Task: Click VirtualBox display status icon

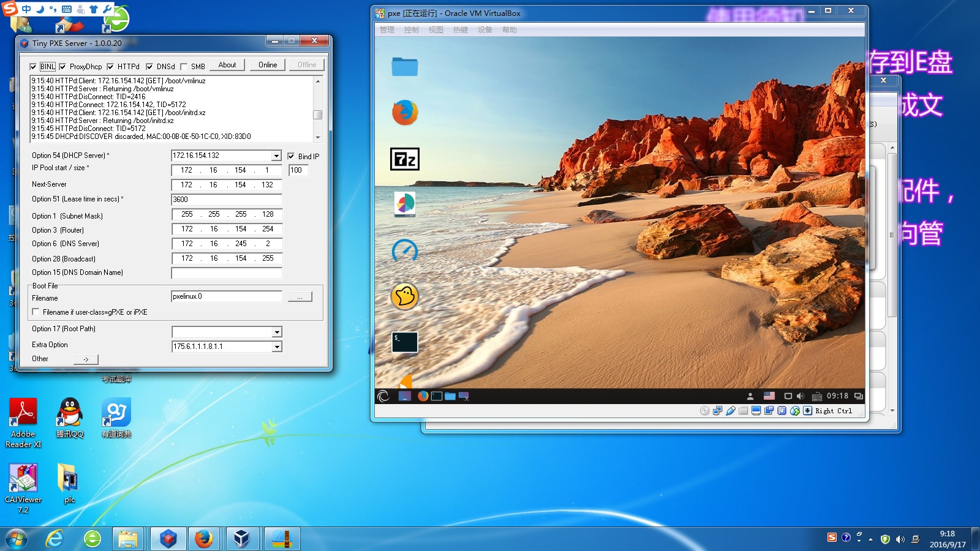Action: point(756,411)
